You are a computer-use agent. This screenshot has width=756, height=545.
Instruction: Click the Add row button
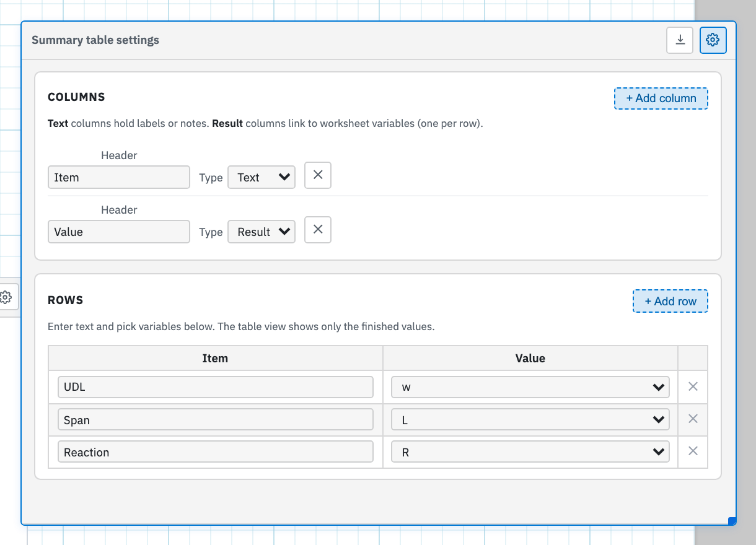[x=670, y=302]
